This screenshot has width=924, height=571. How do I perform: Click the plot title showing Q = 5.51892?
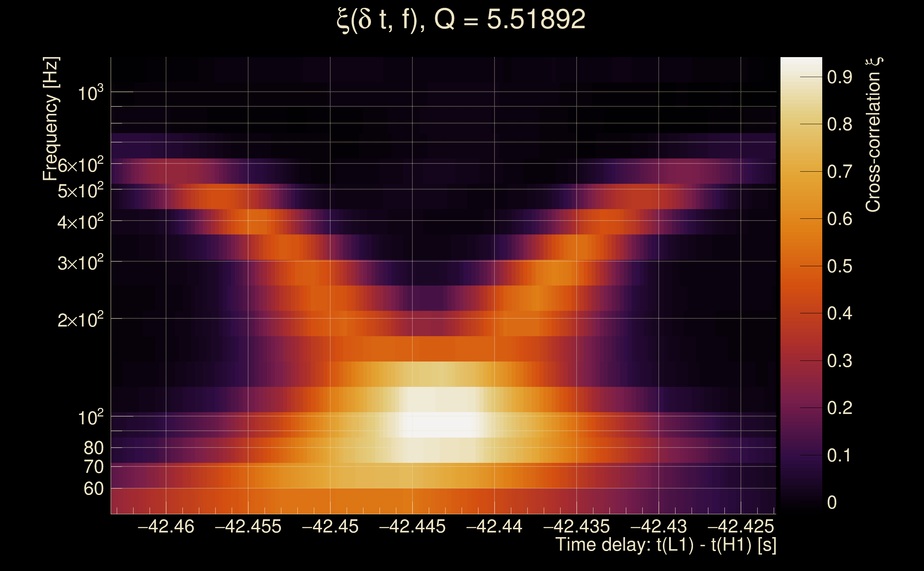tap(461, 20)
